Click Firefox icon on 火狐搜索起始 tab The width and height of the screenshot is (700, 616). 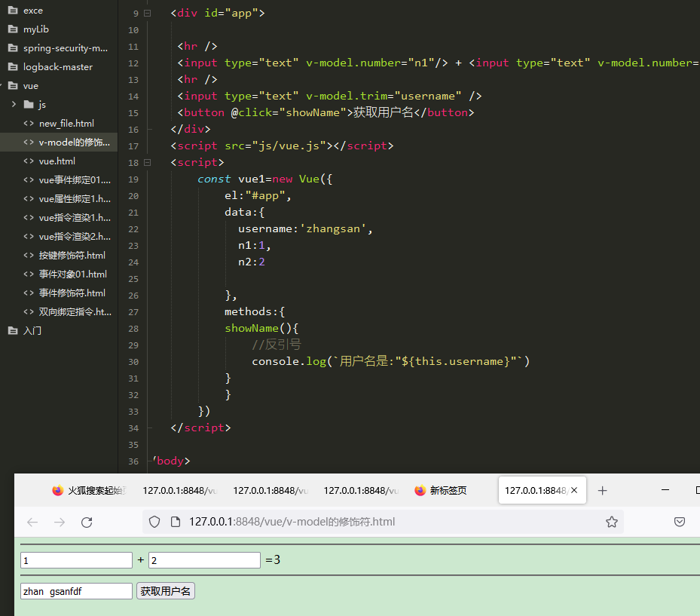[57, 491]
